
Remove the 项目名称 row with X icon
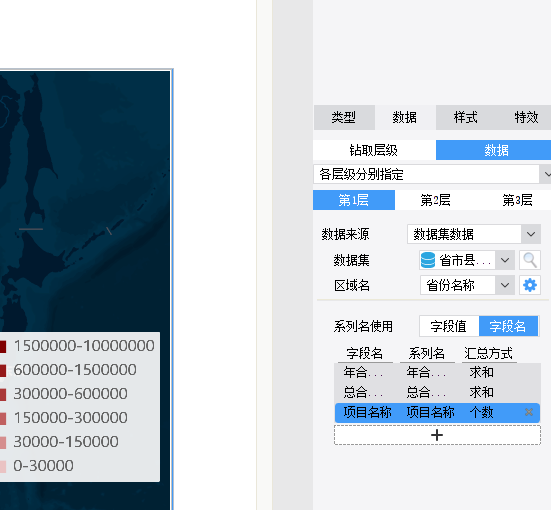pos(529,412)
